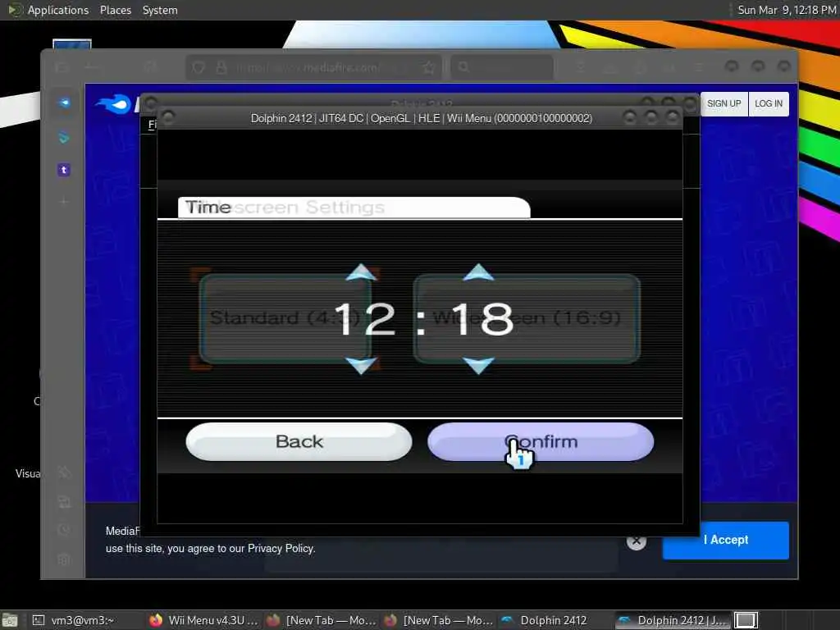This screenshot has height=630, width=840.
Task: Select the hour value 12
Action: pos(364,319)
